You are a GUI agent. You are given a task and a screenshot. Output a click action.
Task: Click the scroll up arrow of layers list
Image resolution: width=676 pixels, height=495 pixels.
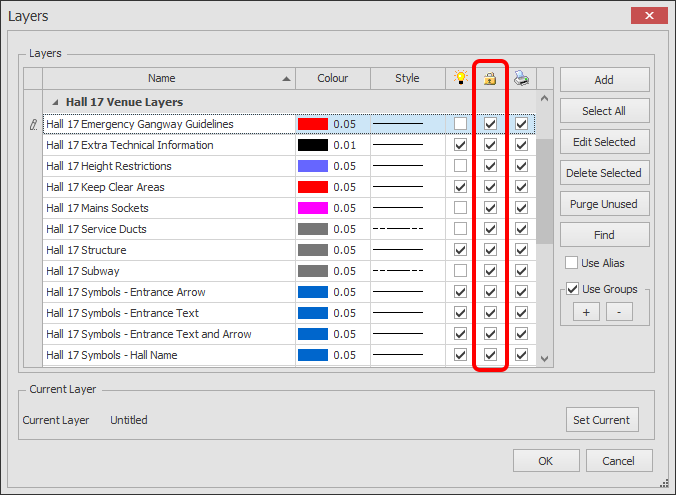[545, 98]
